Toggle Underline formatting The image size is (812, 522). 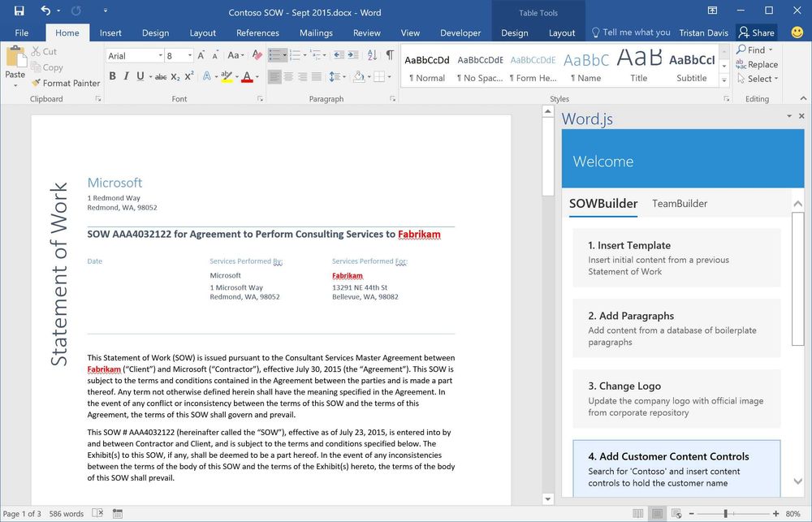click(x=140, y=76)
